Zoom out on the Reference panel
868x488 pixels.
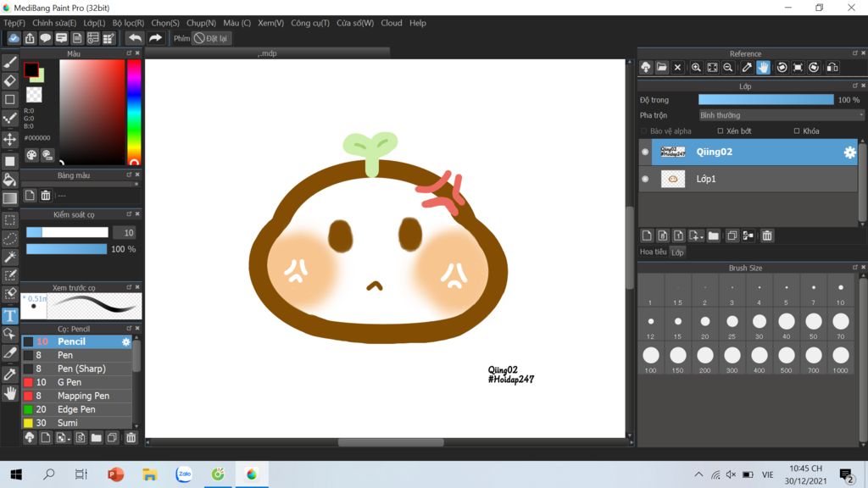(728, 68)
